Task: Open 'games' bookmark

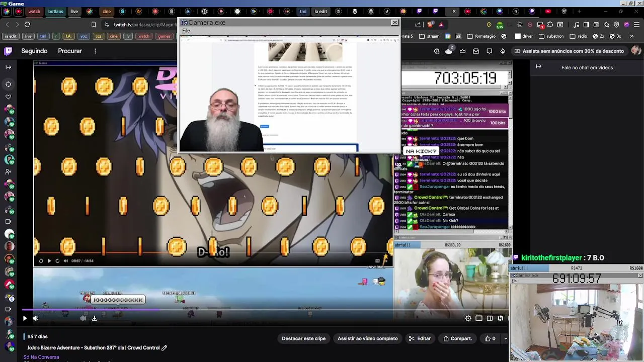Action: 164,36
